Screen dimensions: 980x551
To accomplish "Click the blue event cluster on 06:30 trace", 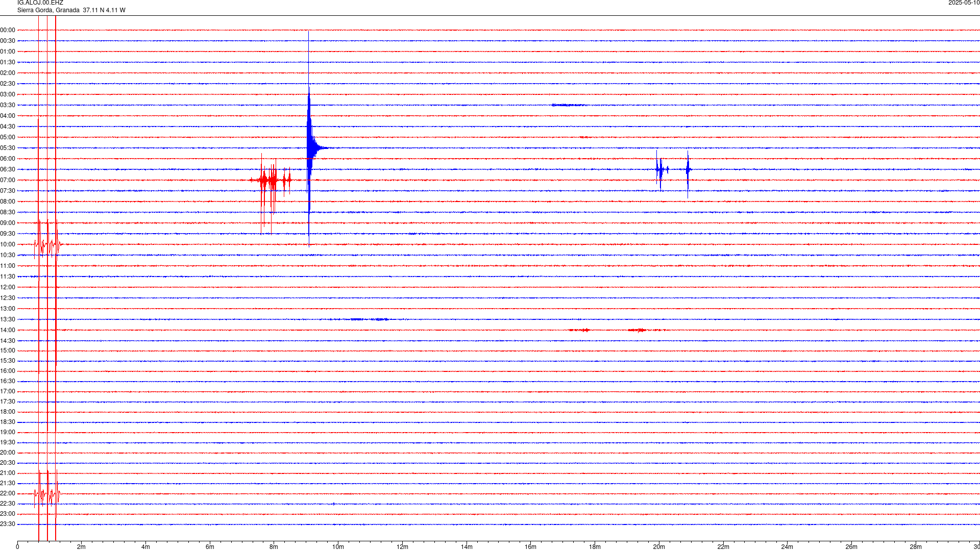I will coord(673,169).
